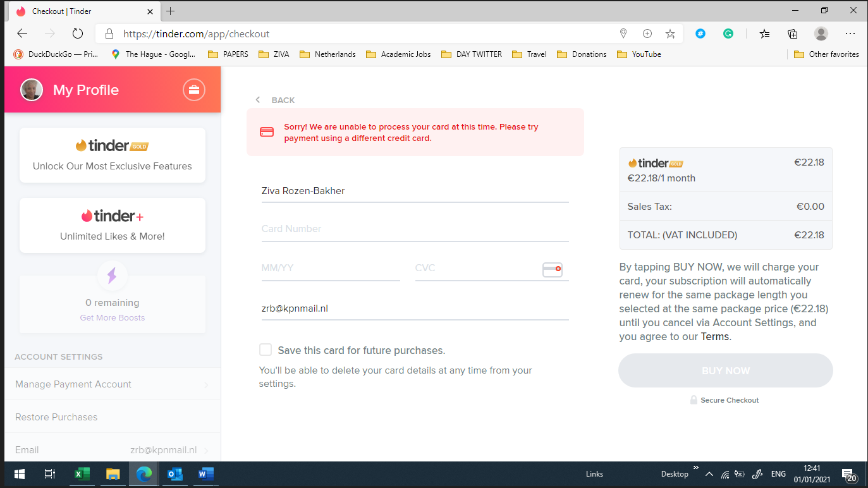Open the Windows Start menu

19,473
